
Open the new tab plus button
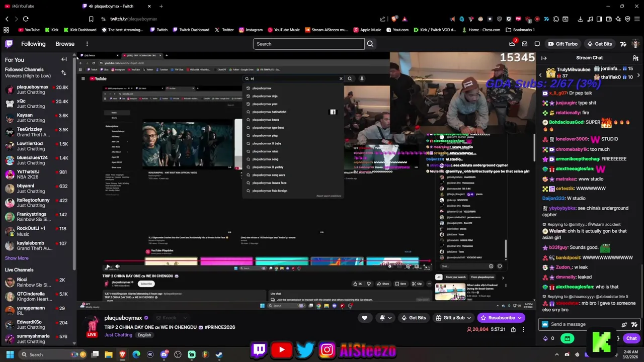[x=161, y=6]
